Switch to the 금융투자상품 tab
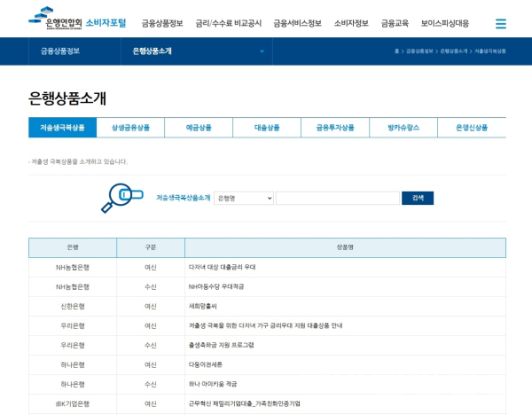This screenshot has width=532, height=415. pos(335,128)
